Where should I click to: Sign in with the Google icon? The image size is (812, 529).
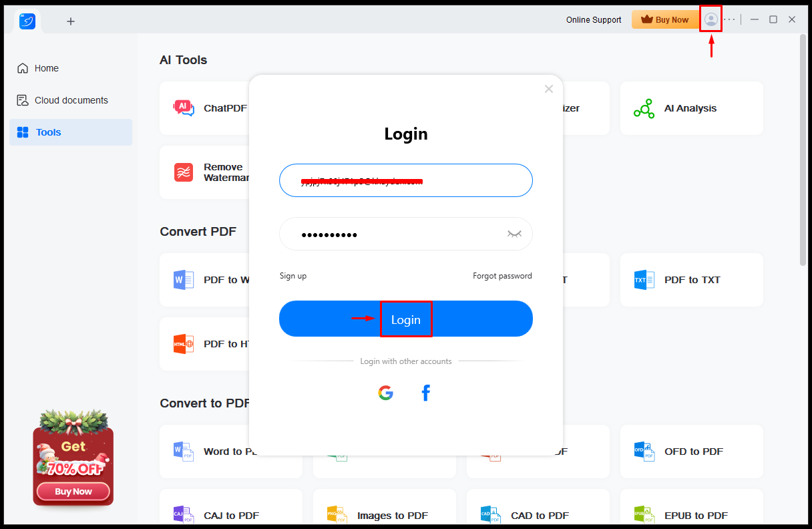pos(386,393)
